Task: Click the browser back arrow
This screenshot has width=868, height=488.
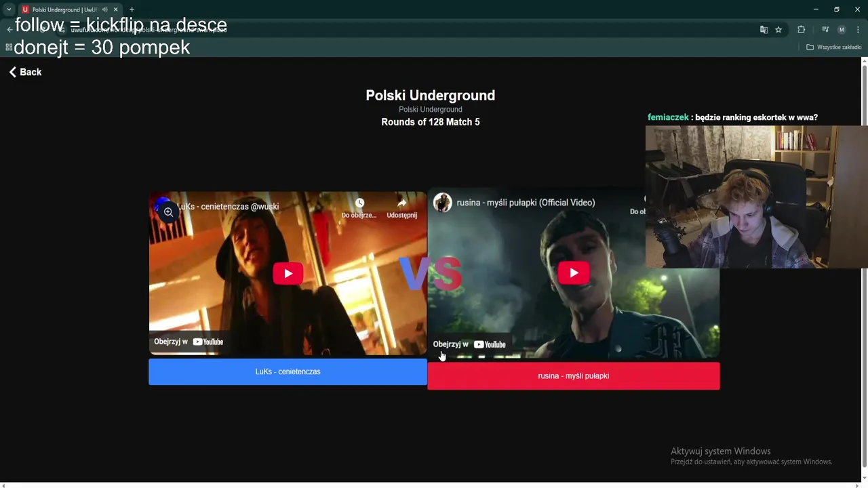Action: [x=9, y=30]
